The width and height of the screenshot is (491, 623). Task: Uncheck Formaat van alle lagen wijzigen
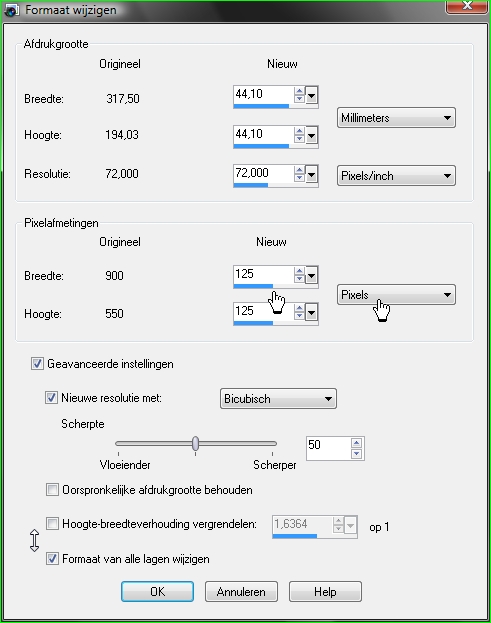point(52,559)
